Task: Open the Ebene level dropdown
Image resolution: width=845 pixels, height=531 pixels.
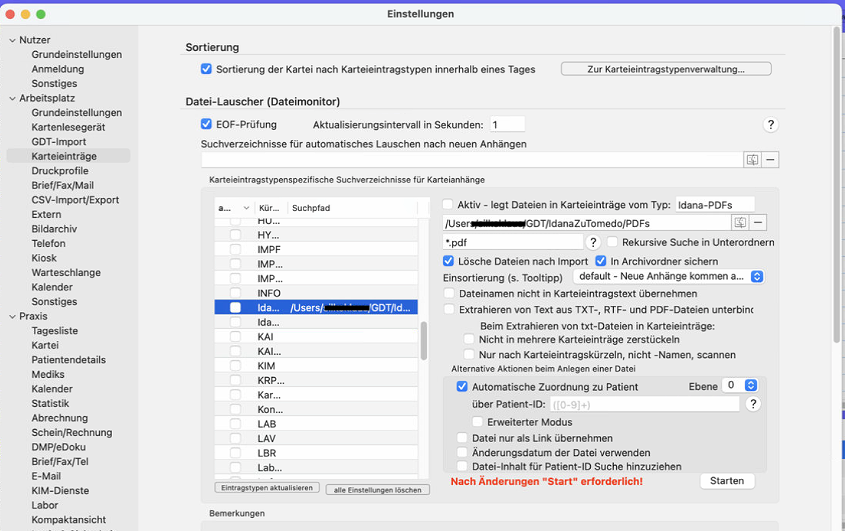Action: click(740, 385)
